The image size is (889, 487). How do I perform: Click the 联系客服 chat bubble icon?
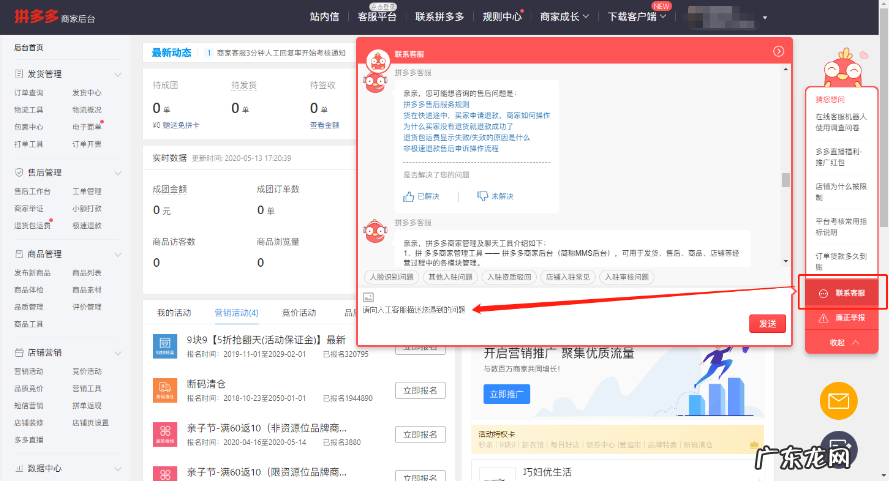click(823, 294)
